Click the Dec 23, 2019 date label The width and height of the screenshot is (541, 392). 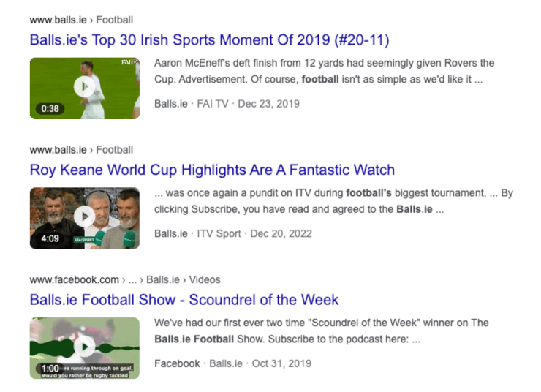269,104
